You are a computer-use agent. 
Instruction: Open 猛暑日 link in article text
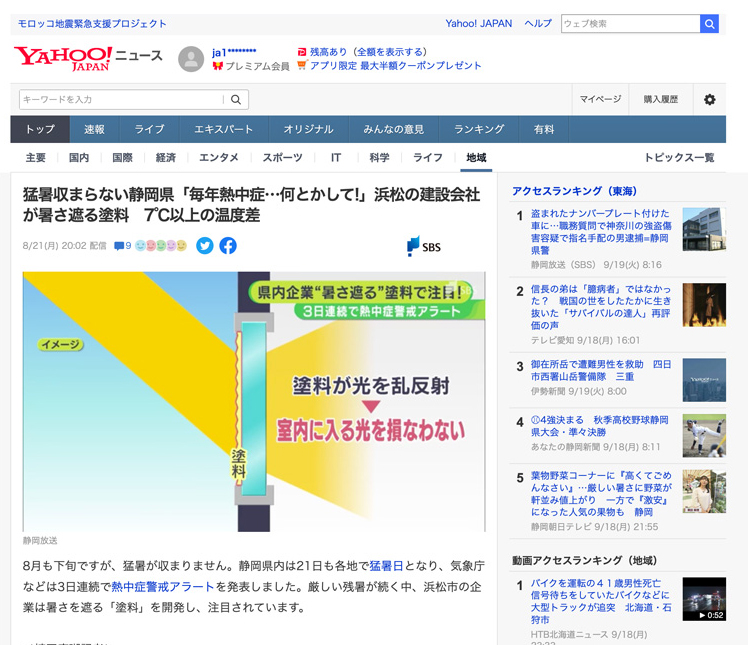tap(386, 566)
